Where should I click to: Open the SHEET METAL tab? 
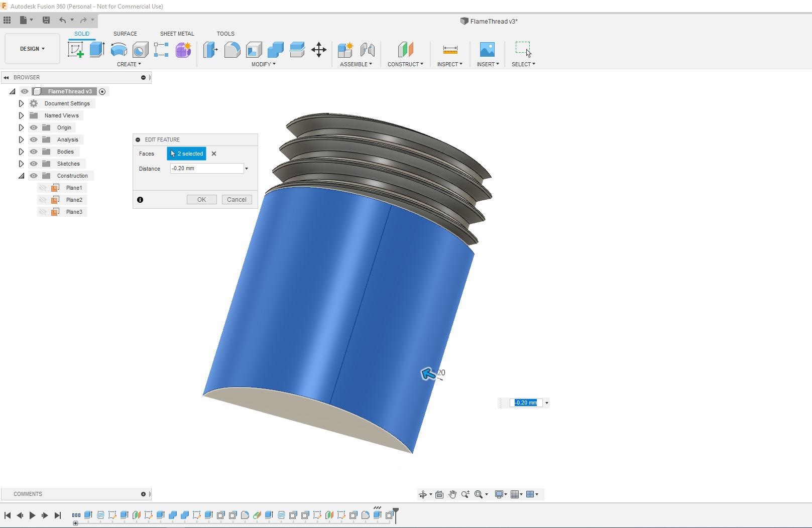[x=177, y=34]
